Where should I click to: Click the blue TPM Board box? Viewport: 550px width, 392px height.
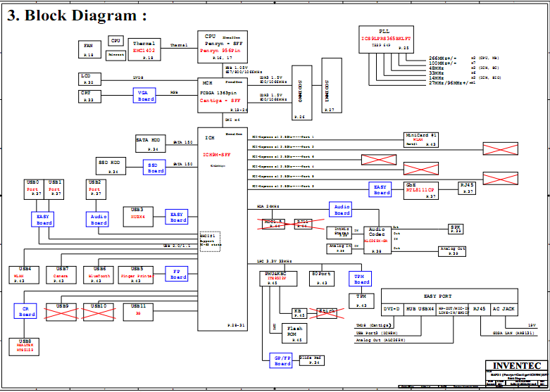point(361,279)
